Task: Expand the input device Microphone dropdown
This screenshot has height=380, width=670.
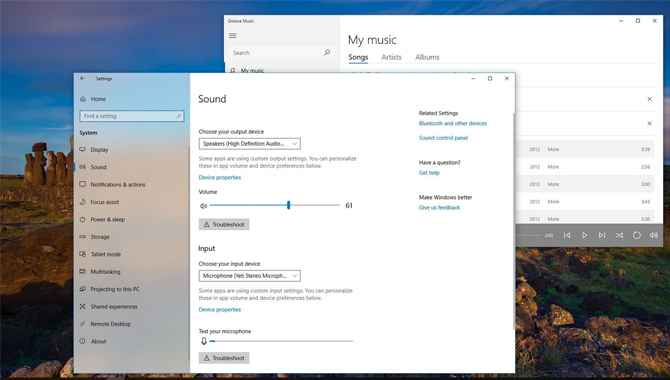Action: [x=250, y=276]
